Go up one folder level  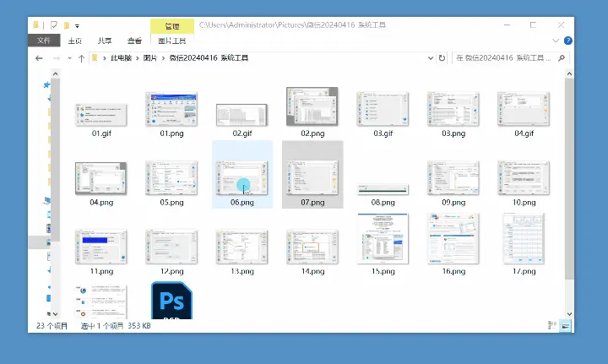81,58
